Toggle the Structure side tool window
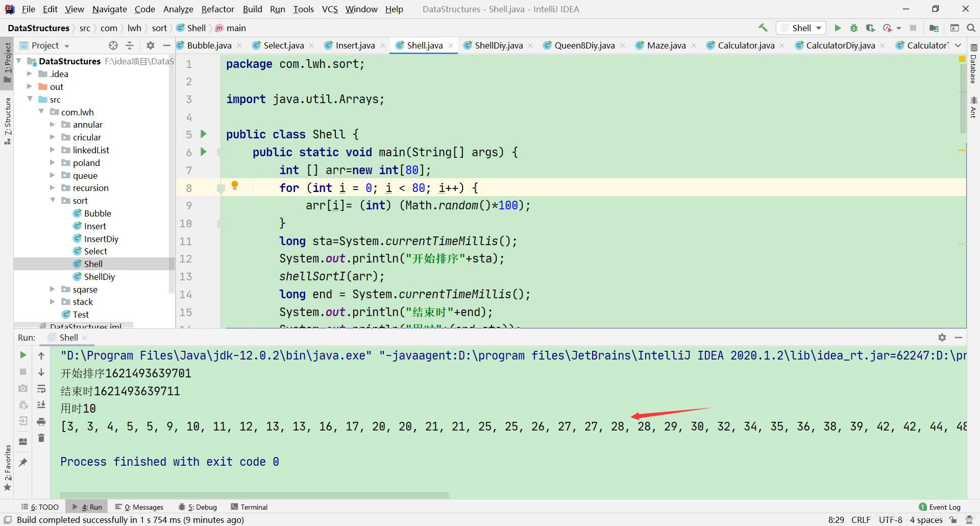 [7, 121]
